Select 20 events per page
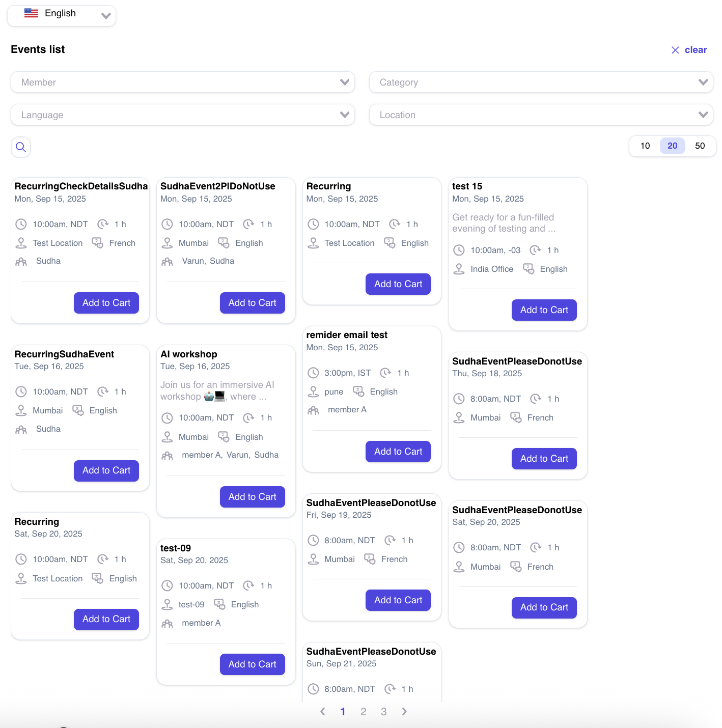722x728 pixels. coord(672,146)
